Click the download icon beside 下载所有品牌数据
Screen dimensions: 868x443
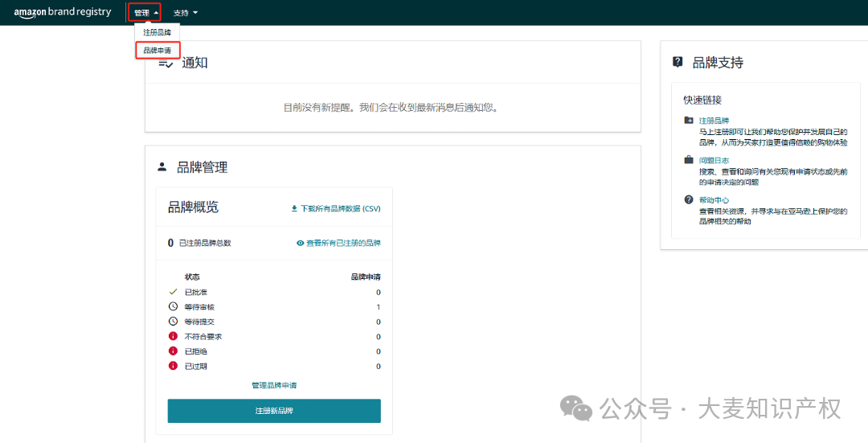coord(294,209)
